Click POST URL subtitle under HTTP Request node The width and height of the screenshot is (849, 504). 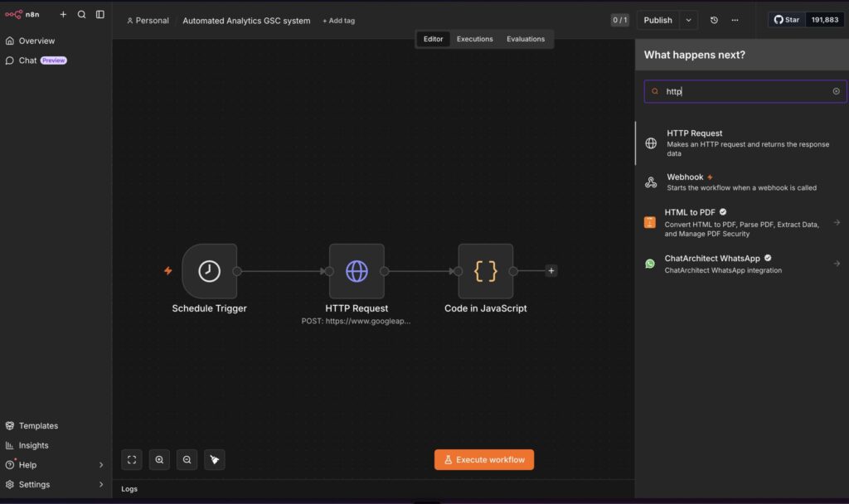tap(356, 321)
